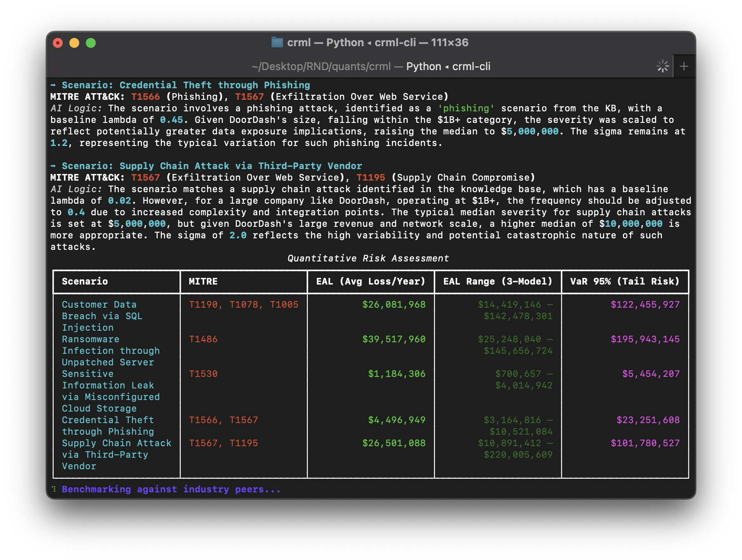This screenshot has width=742, height=560.
Task: Click the loading spinner indicator near the tab bar
Action: [662, 66]
